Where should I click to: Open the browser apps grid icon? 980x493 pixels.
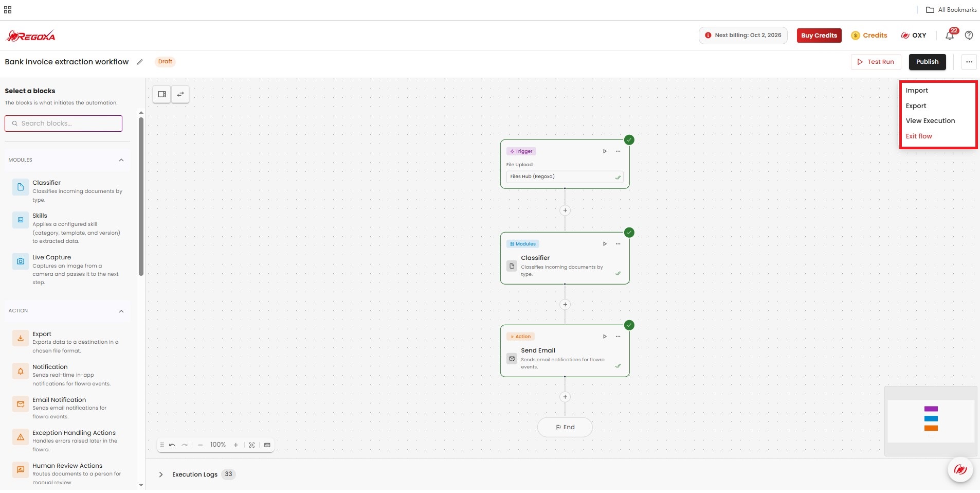pos(8,10)
